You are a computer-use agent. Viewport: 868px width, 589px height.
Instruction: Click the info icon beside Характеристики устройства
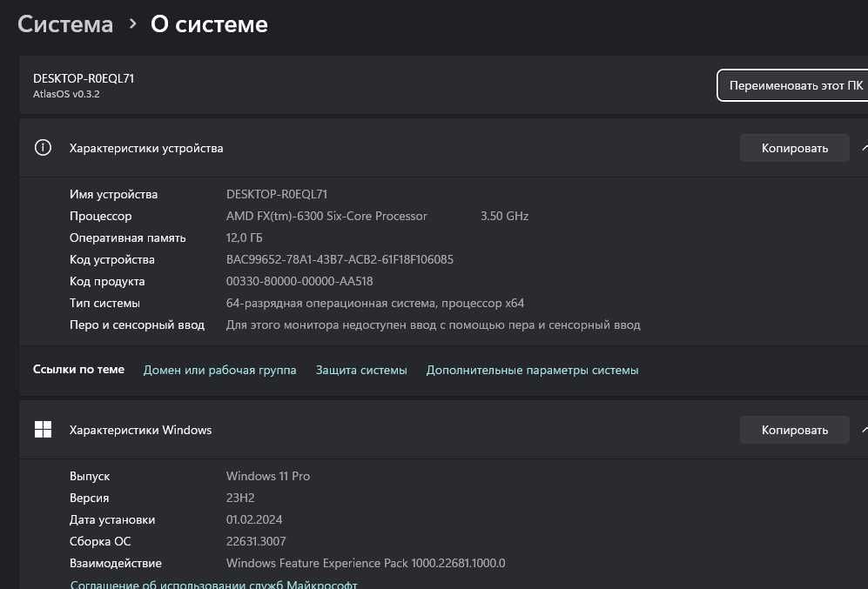[43, 148]
